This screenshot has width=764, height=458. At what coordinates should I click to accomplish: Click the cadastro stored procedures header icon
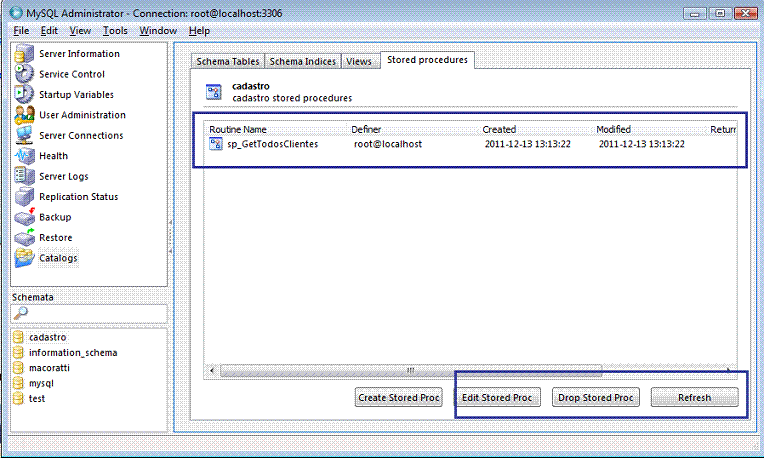pos(214,92)
